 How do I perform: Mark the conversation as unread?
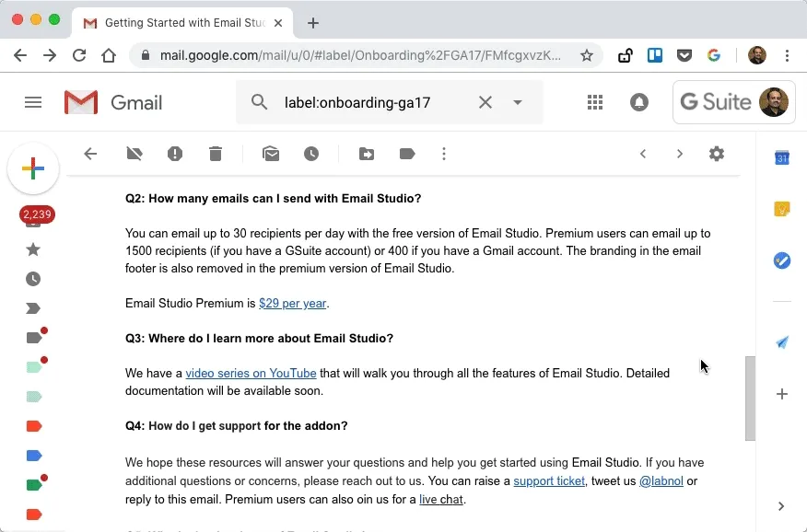271,154
